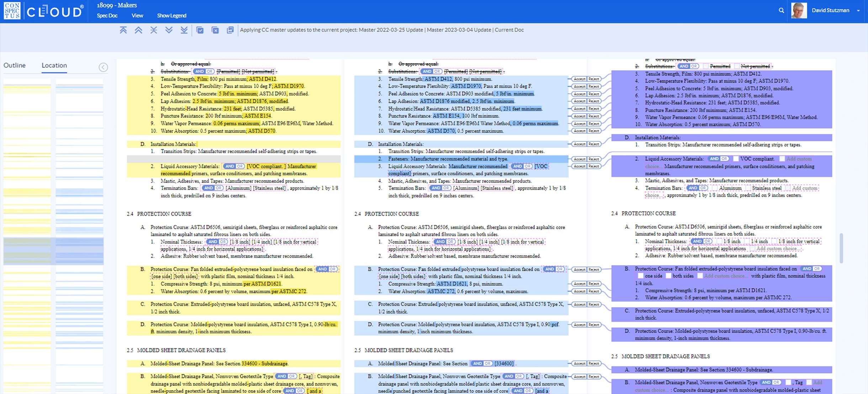Click the third document action icon
This screenshot has width=868, height=394.
pos(231,31)
